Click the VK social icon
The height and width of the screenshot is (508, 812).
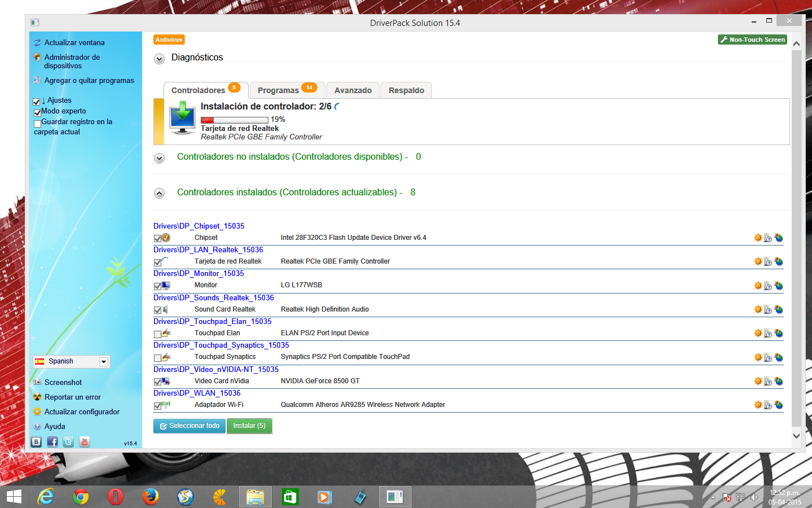point(36,442)
